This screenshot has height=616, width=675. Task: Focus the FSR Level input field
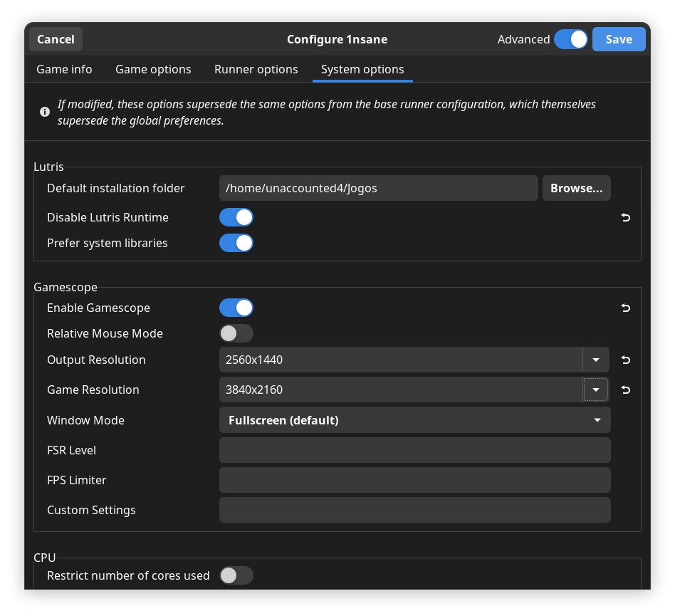coord(415,450)
